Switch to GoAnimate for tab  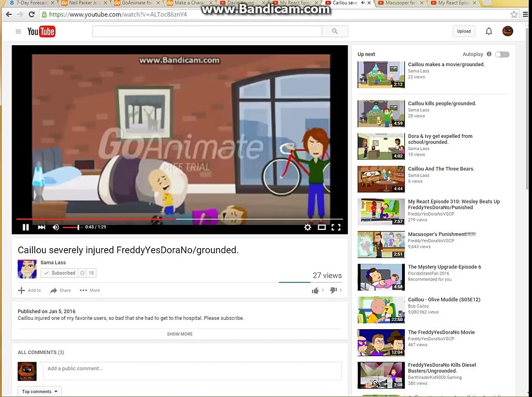click(137, 3)
